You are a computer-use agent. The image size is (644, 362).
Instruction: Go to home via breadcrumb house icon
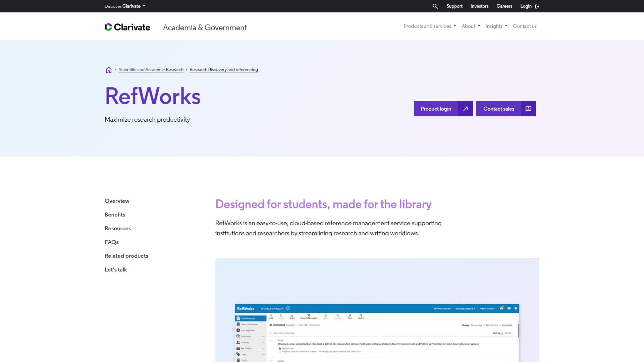pos(108,70)
